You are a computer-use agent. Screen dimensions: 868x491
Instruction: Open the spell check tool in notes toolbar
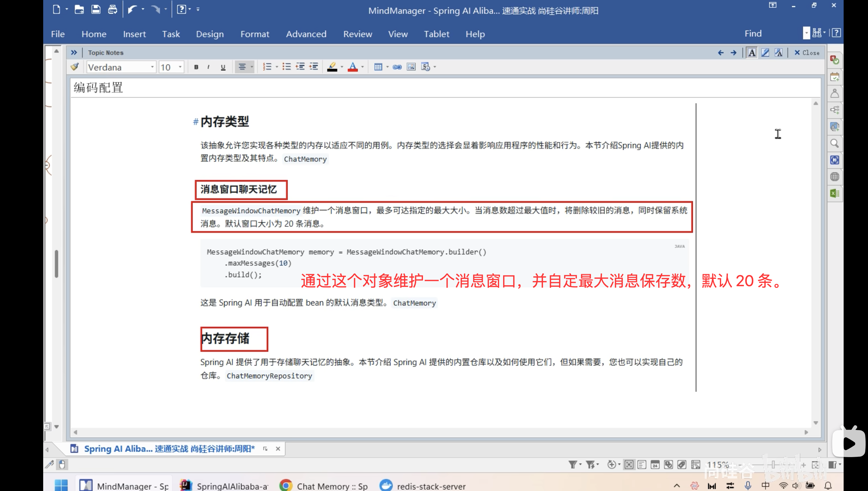pyautogui.click(x=74, y=66)
